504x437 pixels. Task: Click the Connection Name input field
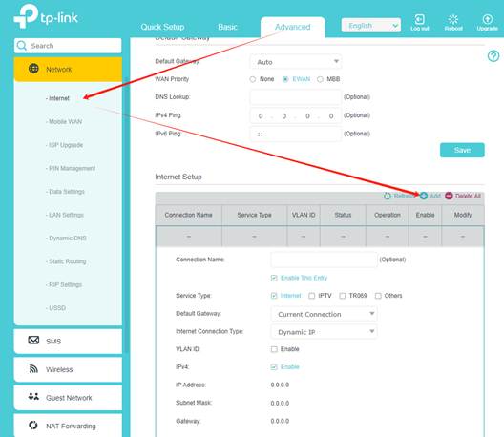(324, 260)
